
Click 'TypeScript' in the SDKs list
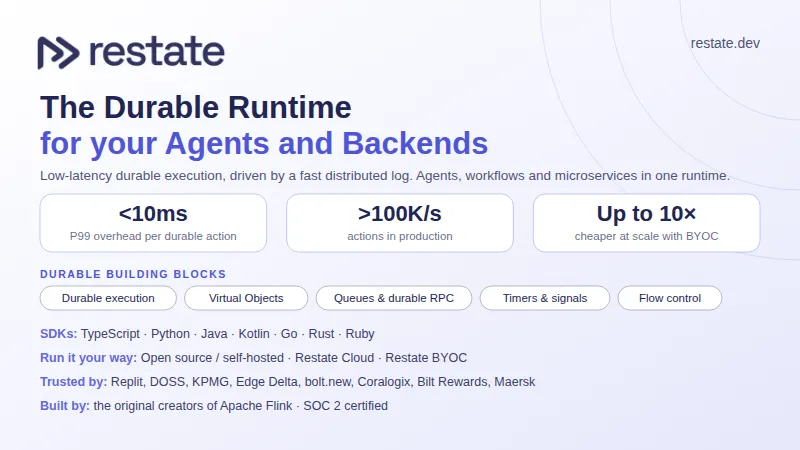[x=110, y=334]
